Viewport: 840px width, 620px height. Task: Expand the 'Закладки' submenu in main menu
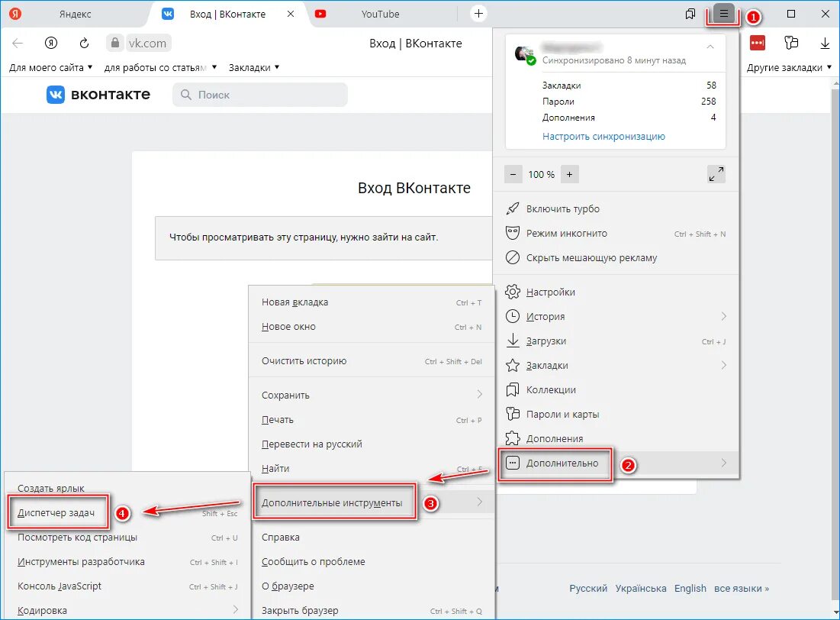(615, 365)
